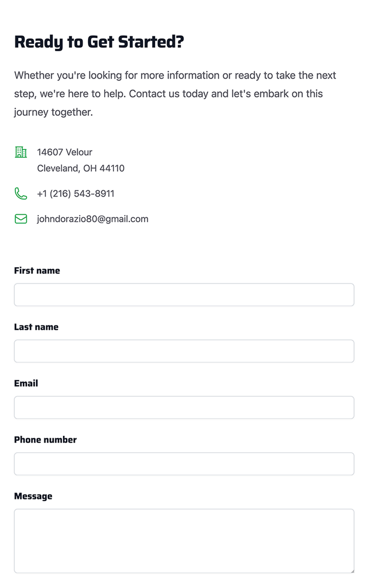Click the Message box resize handle
This screenshot has width=368, height=588.
(352, 571)
